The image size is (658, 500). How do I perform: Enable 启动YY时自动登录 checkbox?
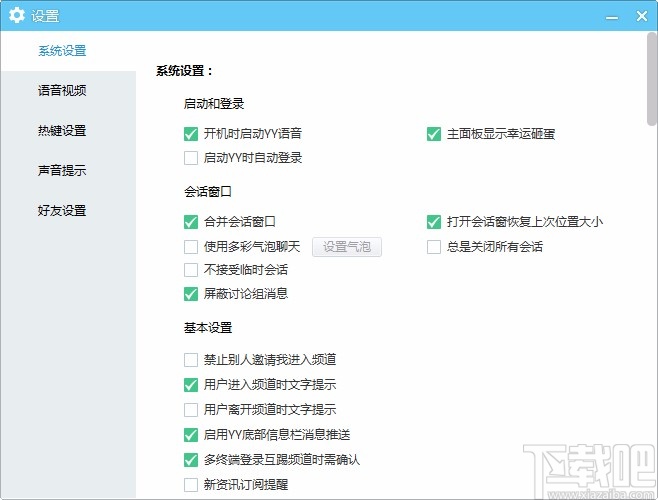click(x=191, y=158)
